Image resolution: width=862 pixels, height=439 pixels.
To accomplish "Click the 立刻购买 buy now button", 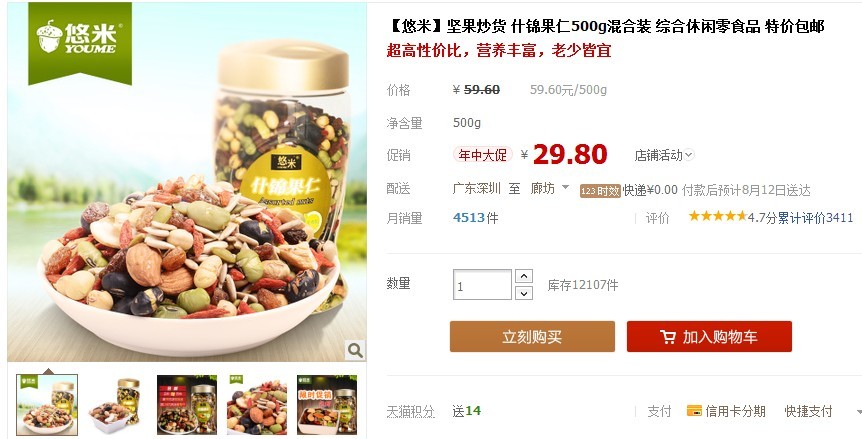I will [532, 336].
